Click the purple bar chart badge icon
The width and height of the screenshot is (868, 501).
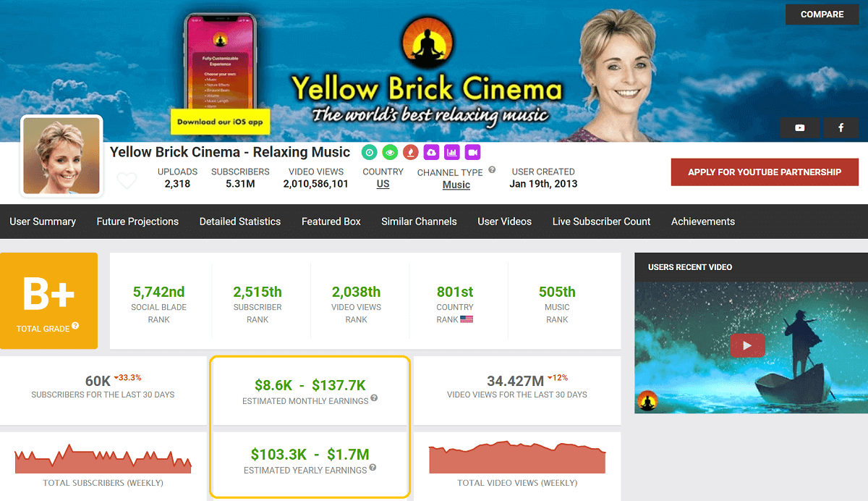pyautogui.click(x=452, y=152)
